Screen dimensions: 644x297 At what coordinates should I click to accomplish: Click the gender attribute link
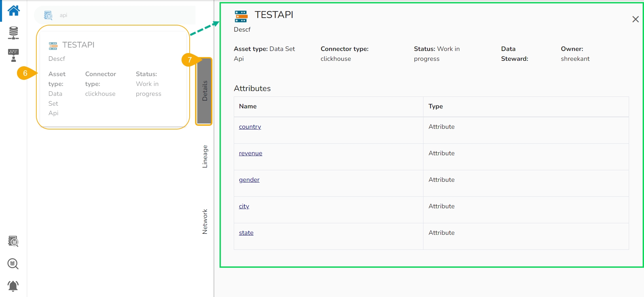point(249,180)
